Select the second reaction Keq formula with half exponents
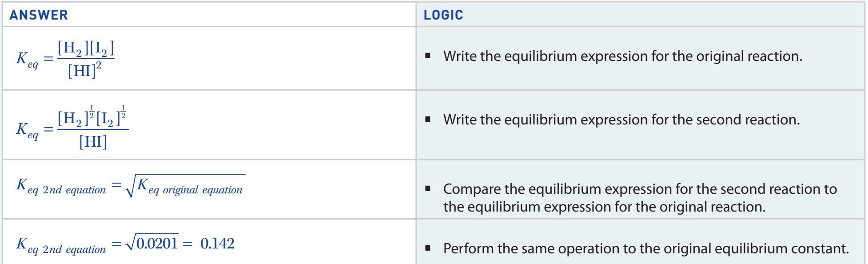The width and height of the screenshot is (868, 264). 72,128
